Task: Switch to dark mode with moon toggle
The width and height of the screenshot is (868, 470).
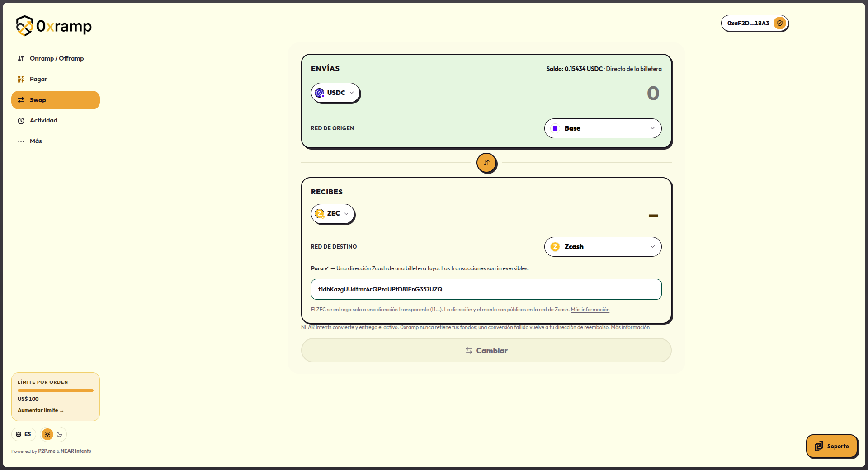Action: tap(59, 434)
